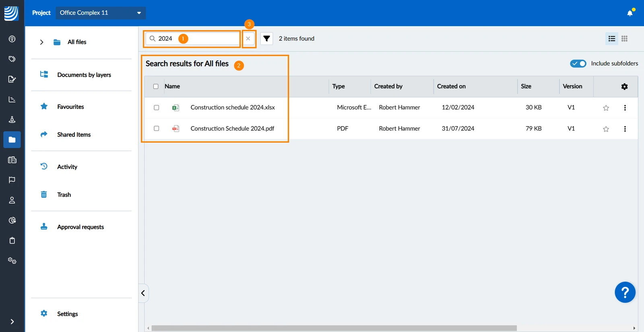Star the Construction schedule 2024.xlsx file

point(606,108)
